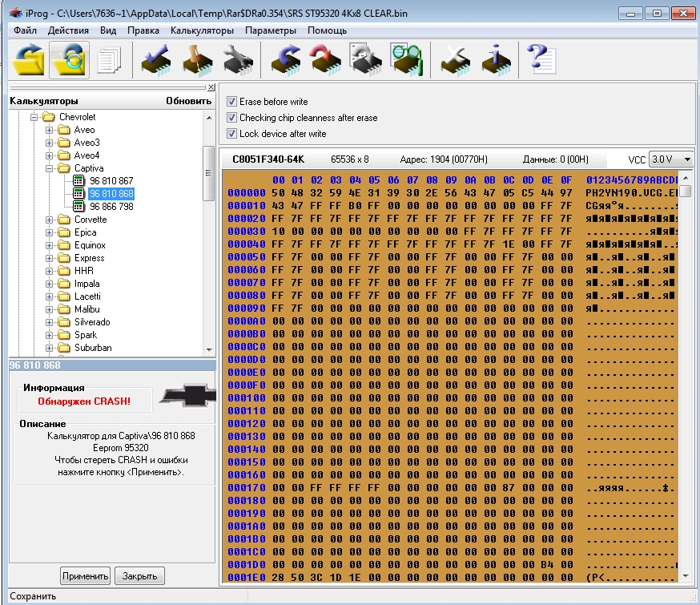Click the chip with green glasses icon
The width and height of the screenshot is (700, 605).
pyautogui.click(x=406, y=60)
